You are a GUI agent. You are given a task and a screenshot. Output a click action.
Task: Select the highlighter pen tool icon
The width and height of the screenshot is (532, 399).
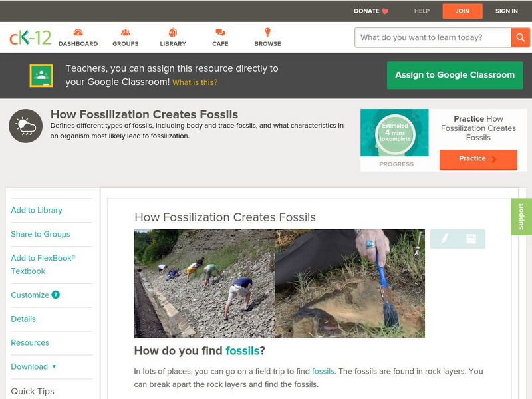pyautogui.click(x=444, y=239)
